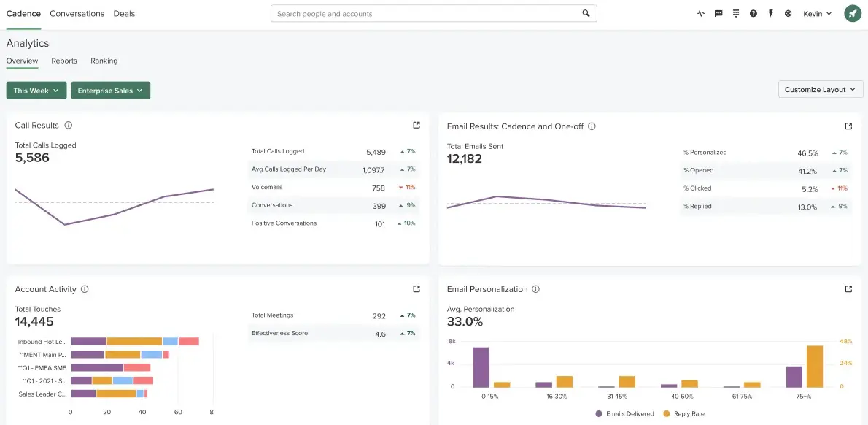
Task: Open the activity pulse icon in header
Action: coord(701,14)
